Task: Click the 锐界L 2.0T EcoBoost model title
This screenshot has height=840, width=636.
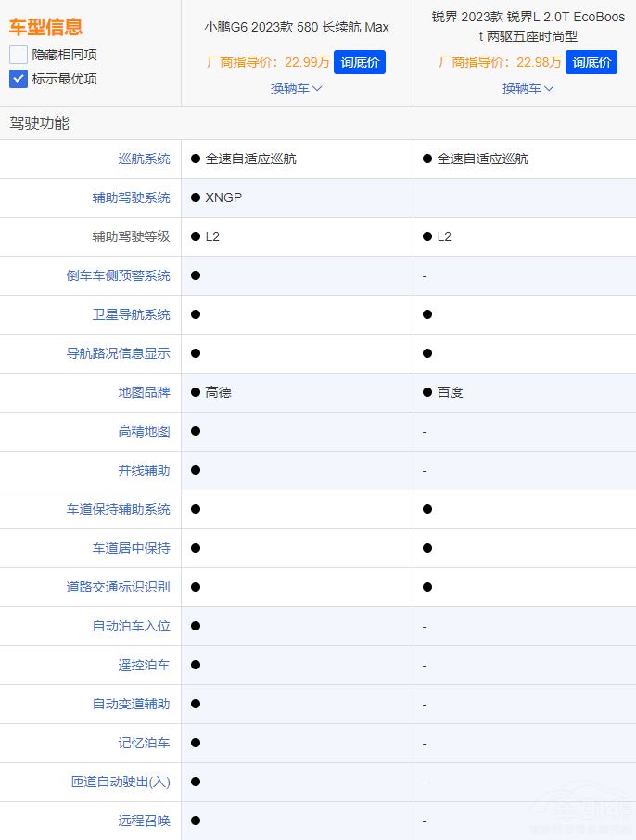Action: [528, 26]
